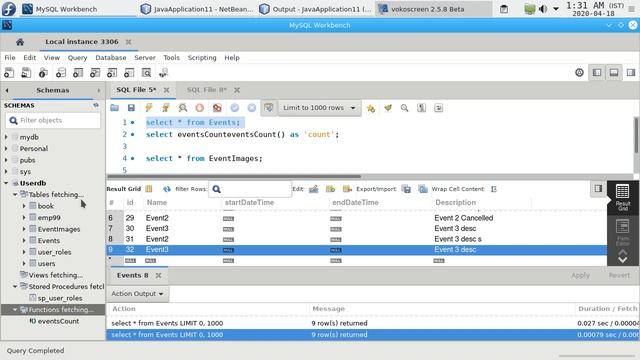Open Workbench preferences gear icon
Image resolution: width=640 pixels, height=360 pixels.
(x=579, y=73)
